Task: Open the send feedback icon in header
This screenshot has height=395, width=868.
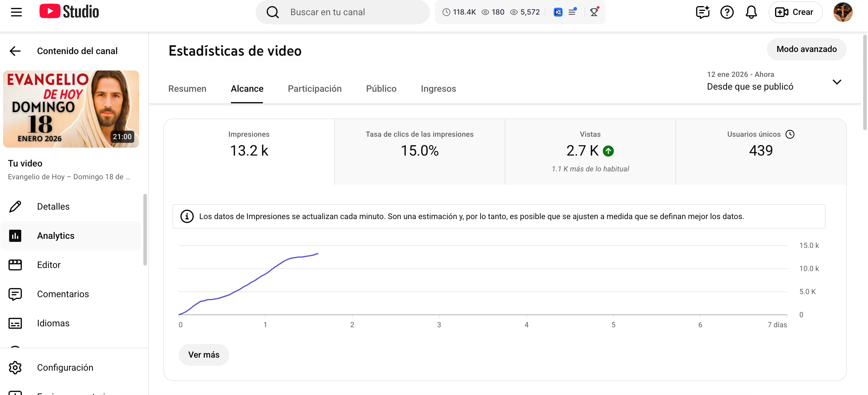Action: point(702,12)
